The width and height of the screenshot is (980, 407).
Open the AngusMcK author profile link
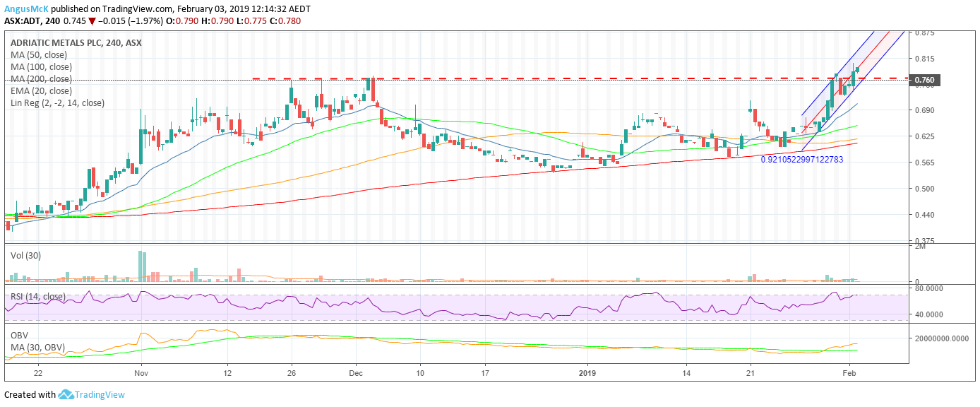tap(27, 8)
